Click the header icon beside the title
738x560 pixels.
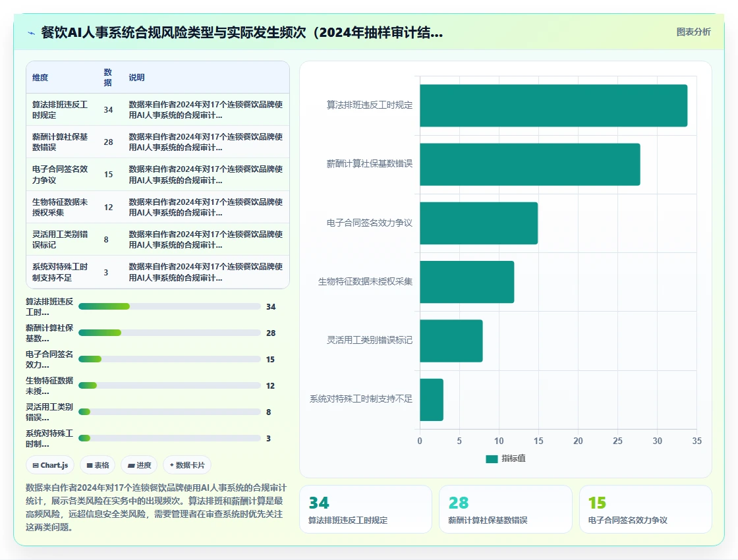pos(32,33)
